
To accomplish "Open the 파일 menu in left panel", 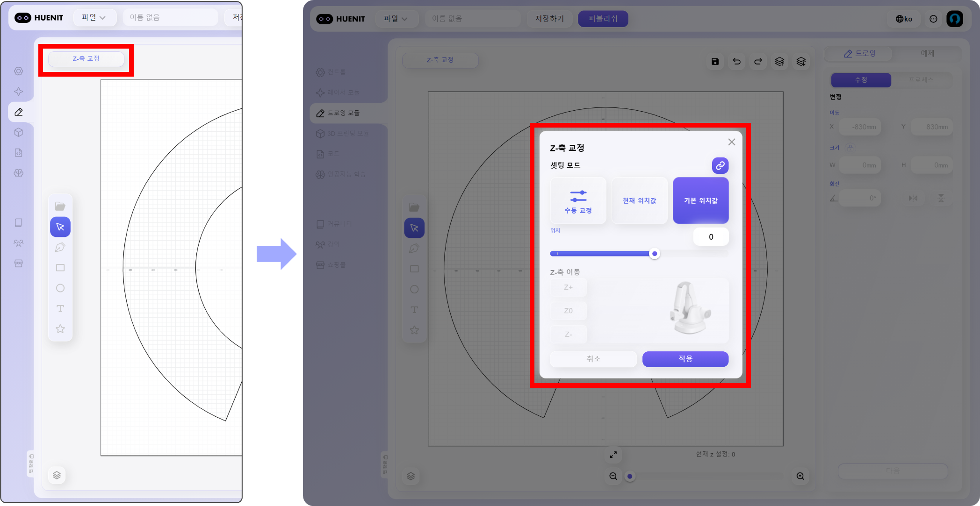I will tap(94, 18).
